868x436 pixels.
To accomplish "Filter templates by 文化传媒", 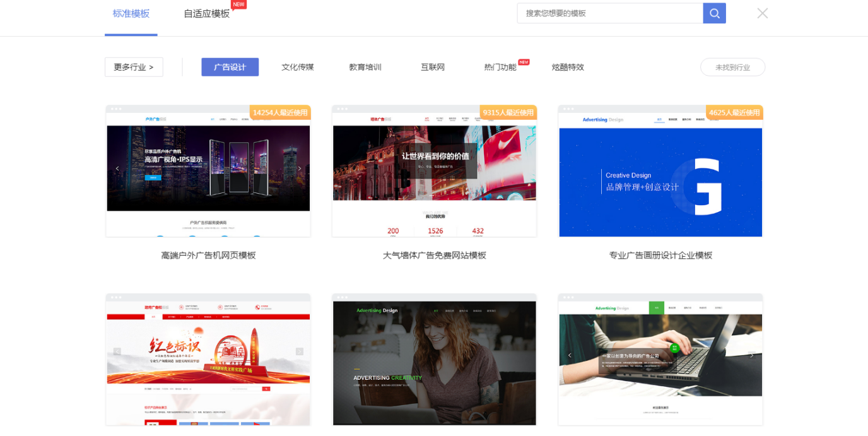I will coord(298,68).
